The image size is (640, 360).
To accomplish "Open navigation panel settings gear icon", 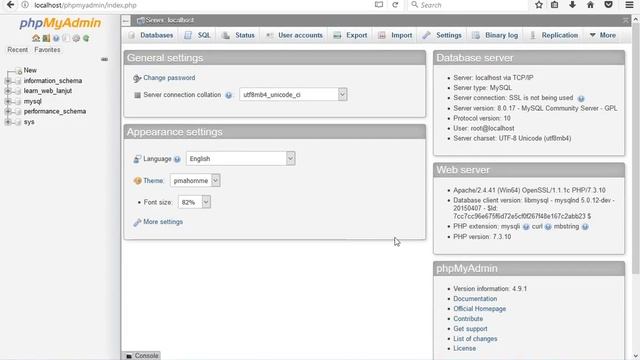I will pos(76,38).
